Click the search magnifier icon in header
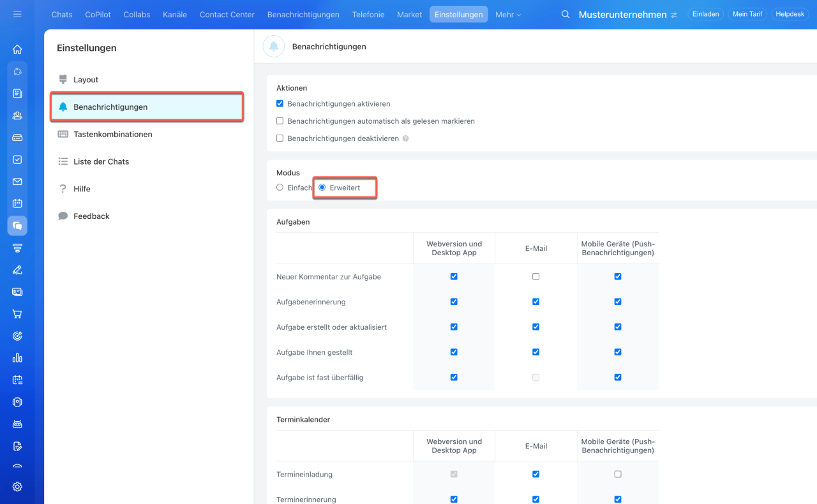Viewport: 817px width, 504px height. click(x=566, y=14)
